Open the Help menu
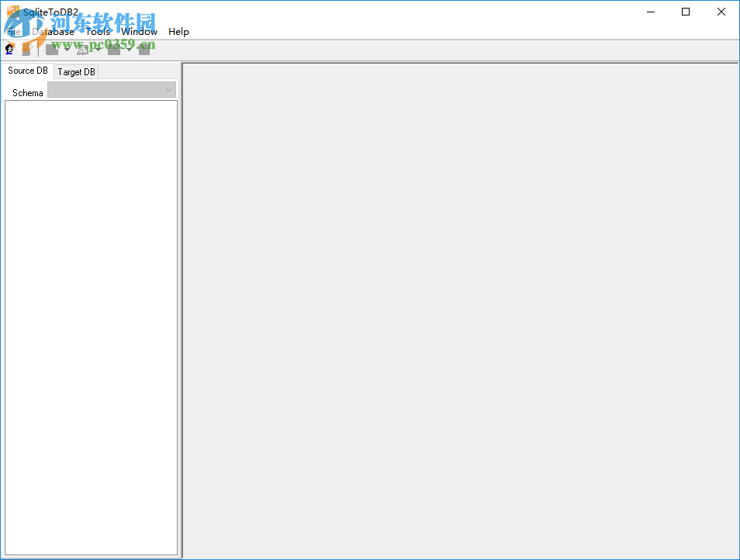 [x=178, y=32]
